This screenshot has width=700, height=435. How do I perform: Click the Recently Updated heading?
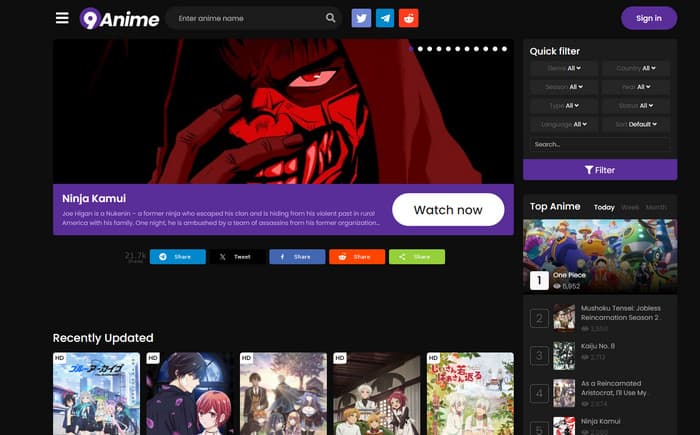pos(103,338)
